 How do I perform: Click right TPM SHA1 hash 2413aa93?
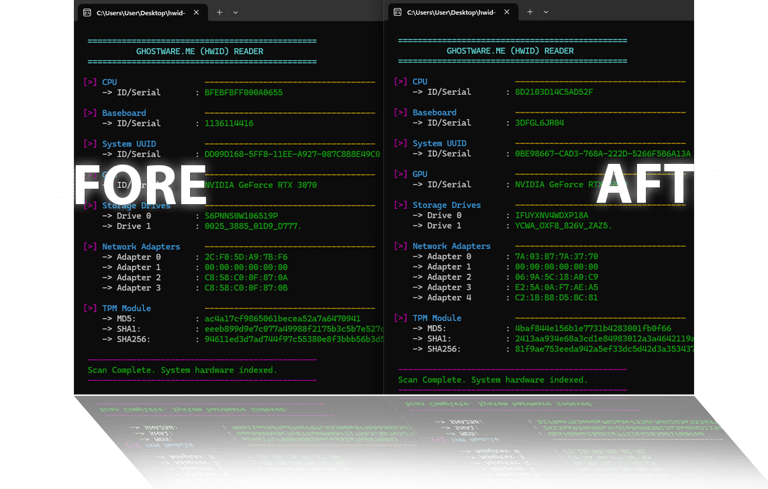pyautogui.click(x=604, y=339)
